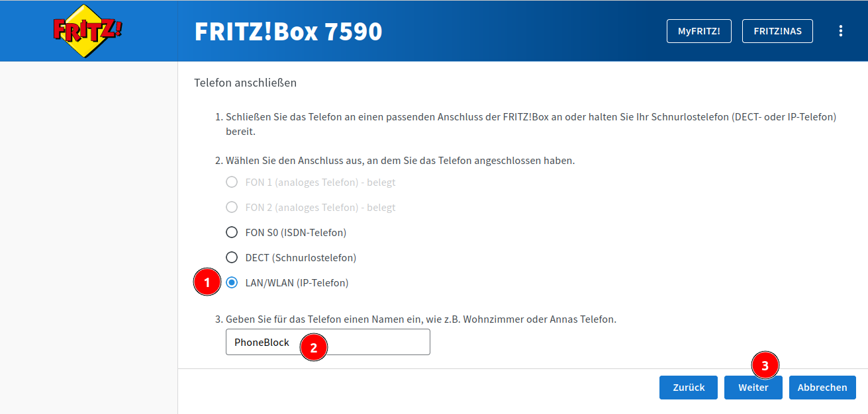Click the red step marker numbered 2
The width and height of the screenshot is (868, 414).
(314, 347)
